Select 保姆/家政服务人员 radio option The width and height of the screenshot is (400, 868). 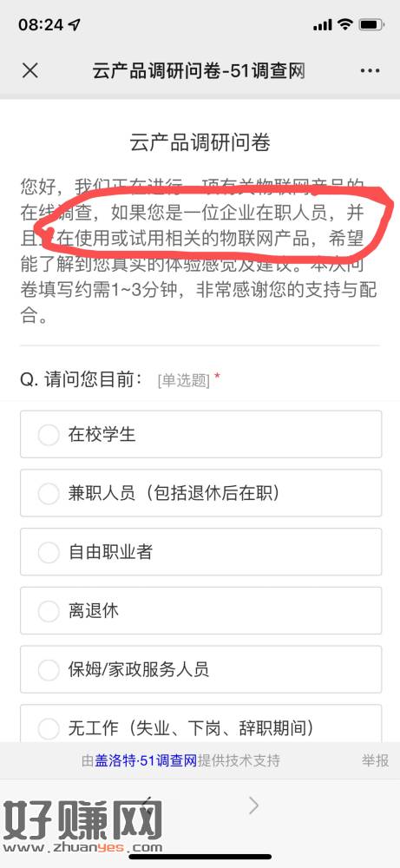tap(200, 669)
